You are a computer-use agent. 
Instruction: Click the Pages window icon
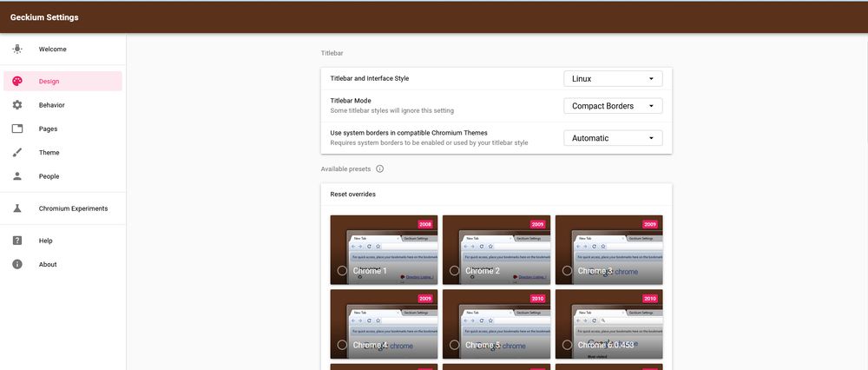[17, 129]
